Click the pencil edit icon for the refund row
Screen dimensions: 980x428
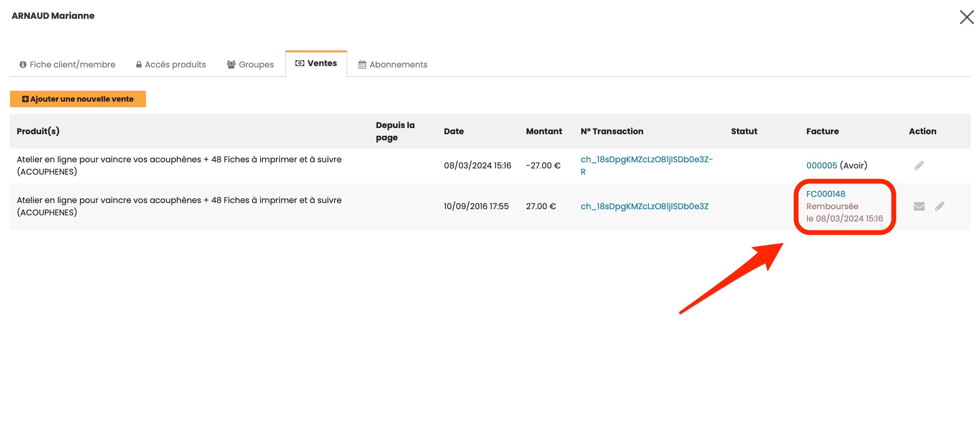(x=919, y=165)
